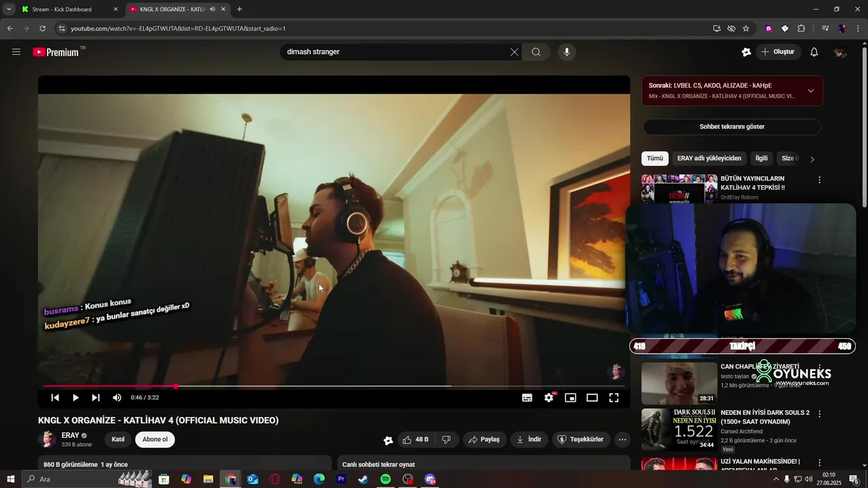Open the ERAY channel name link
Viewport: 868px width, 488px height.
pos(71,435)
